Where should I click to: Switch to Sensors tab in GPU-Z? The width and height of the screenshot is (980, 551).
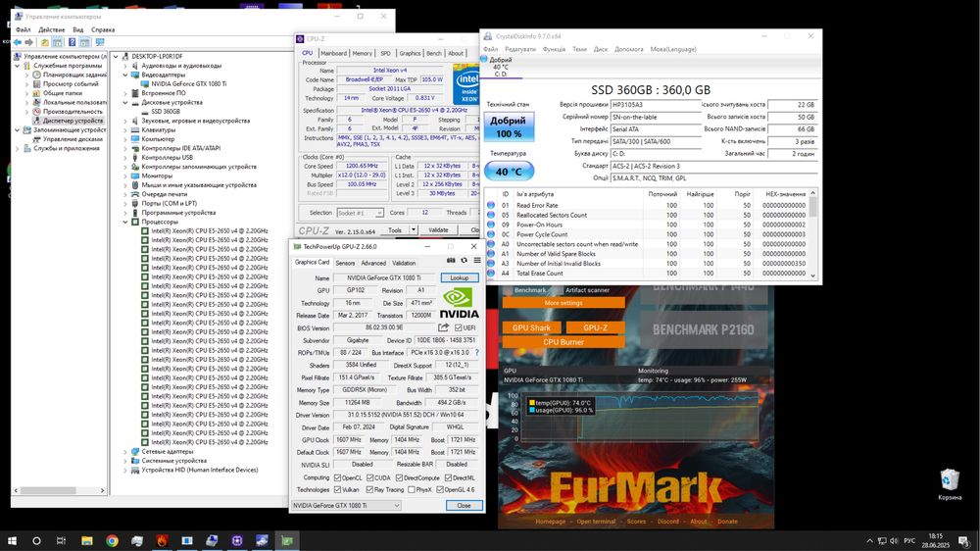345,264
